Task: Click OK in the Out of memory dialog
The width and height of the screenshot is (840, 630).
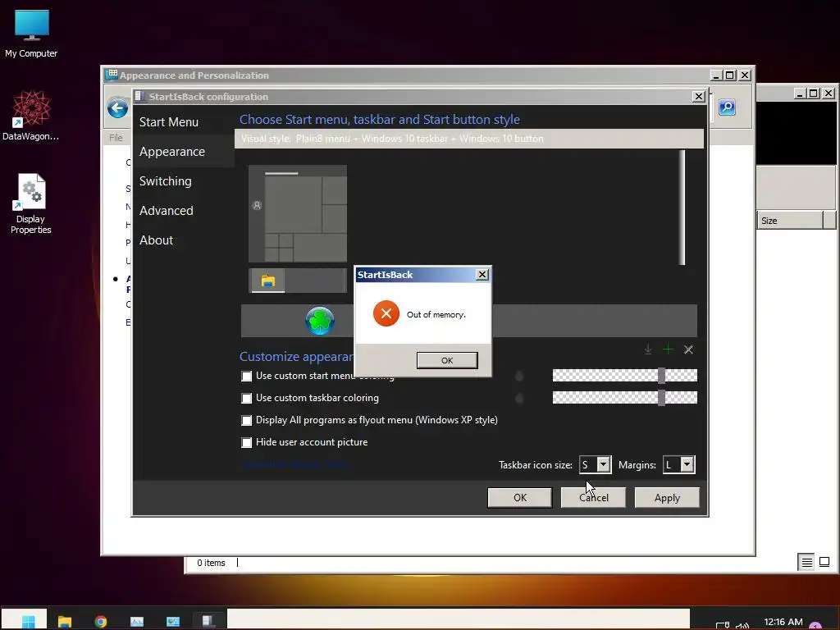Action: (447, 361)
